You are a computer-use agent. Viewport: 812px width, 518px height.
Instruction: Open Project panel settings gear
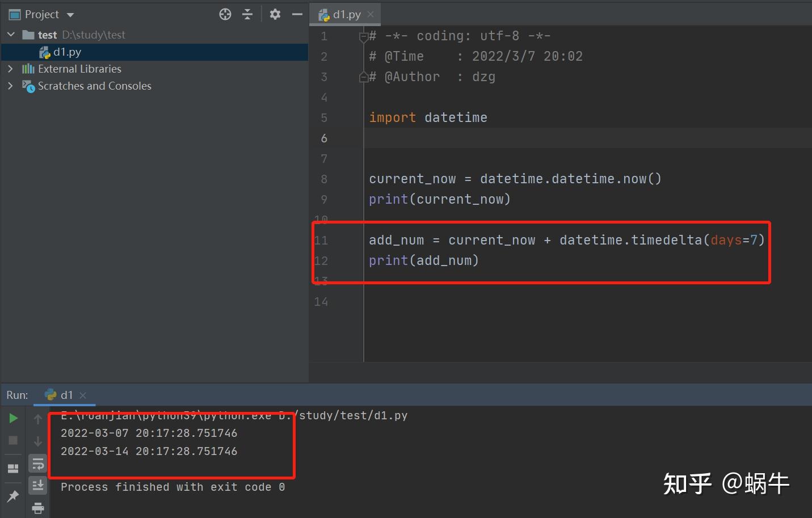(275, 14)
